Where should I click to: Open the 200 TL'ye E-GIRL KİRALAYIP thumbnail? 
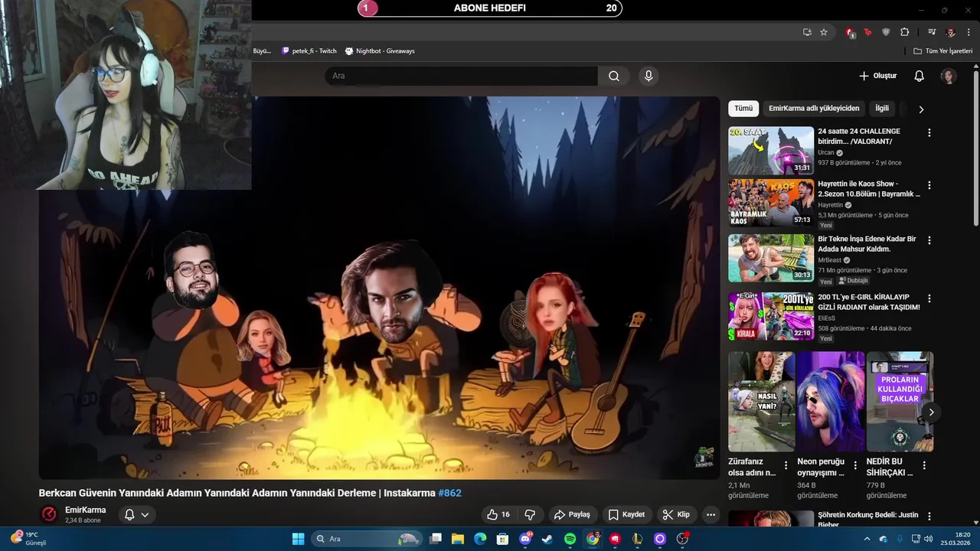pos(771,316)
